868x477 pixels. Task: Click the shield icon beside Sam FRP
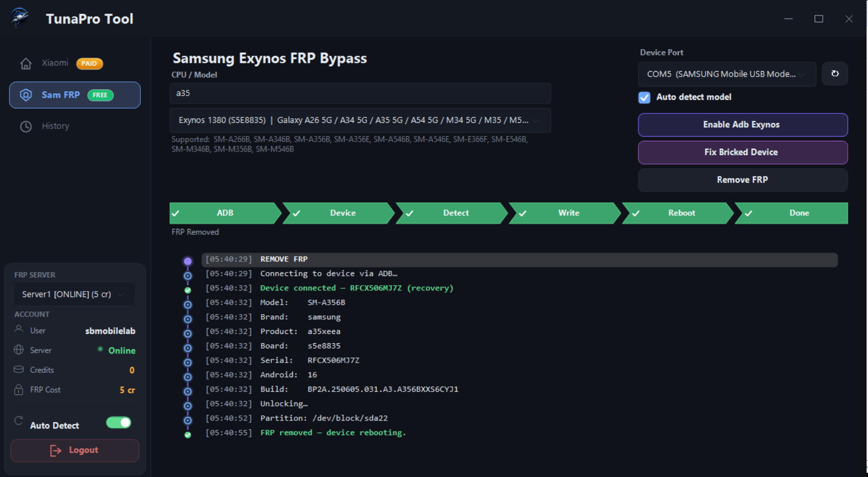click(x=26, y=95)
